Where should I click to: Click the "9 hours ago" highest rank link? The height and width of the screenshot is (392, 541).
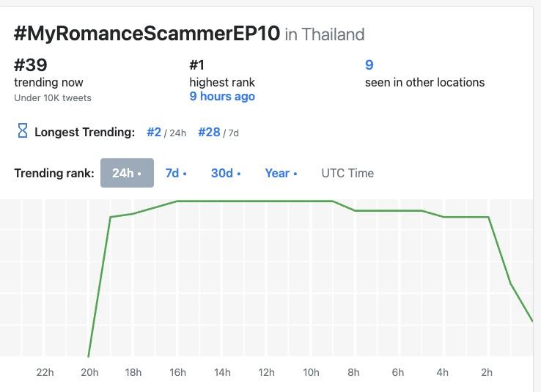[222, 96]
